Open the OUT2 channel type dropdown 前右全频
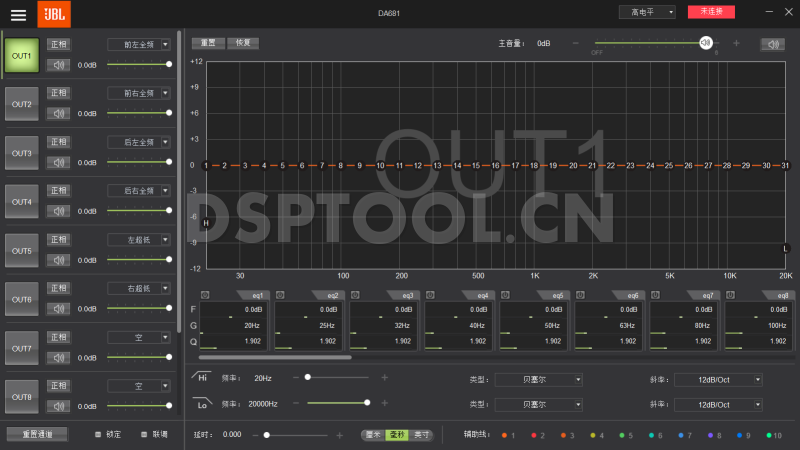This screenshot has width=800, height=450. [x=139, y=93]
